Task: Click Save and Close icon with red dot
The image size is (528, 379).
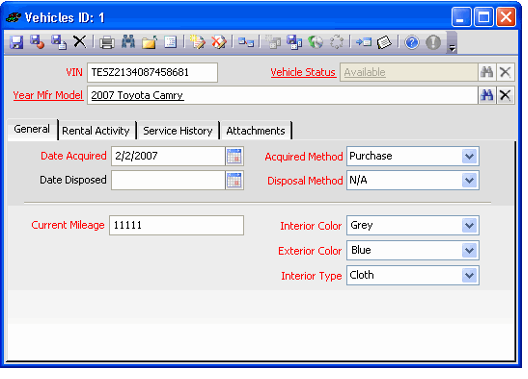Action: coord(37,42)
